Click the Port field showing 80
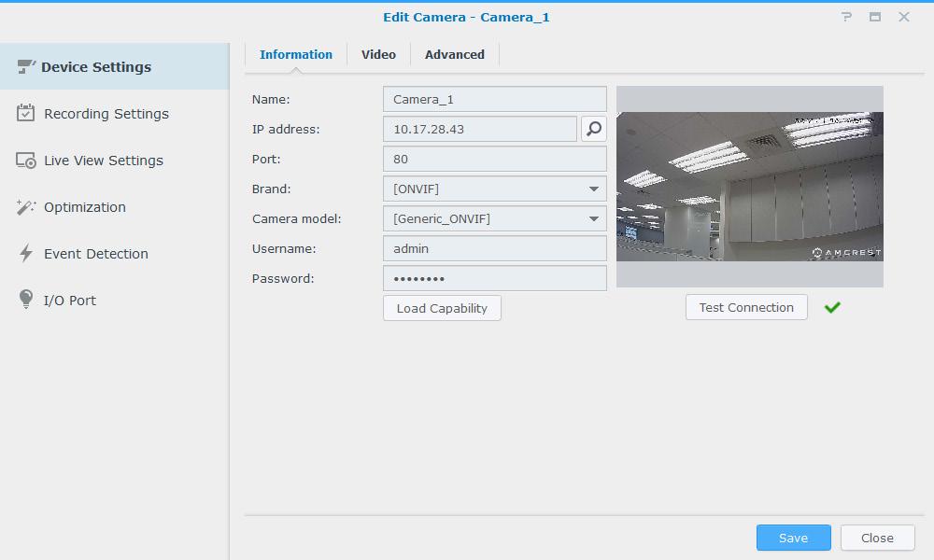Screen dimensions: 934x560 click(x=495, y=159)
